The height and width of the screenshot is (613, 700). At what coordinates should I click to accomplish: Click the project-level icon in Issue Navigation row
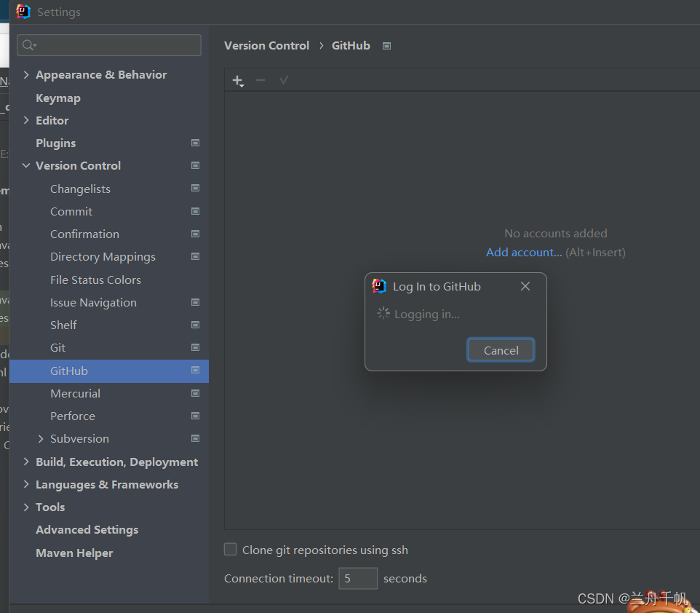(x=195, y=302)
